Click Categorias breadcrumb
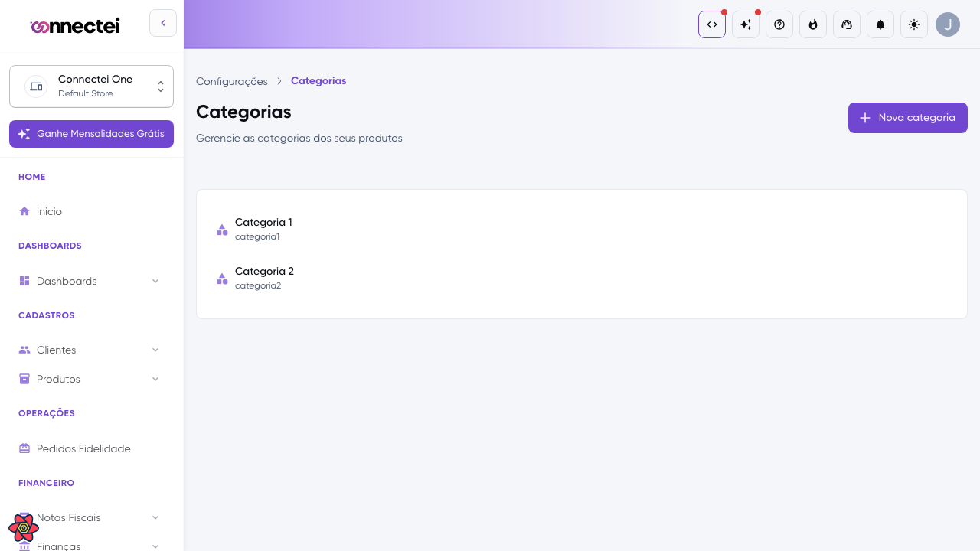980x551 pixels. 318,81
